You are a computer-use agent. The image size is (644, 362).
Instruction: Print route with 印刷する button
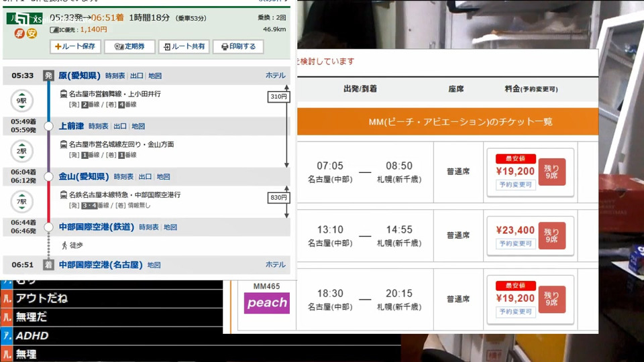click(238, 46)
